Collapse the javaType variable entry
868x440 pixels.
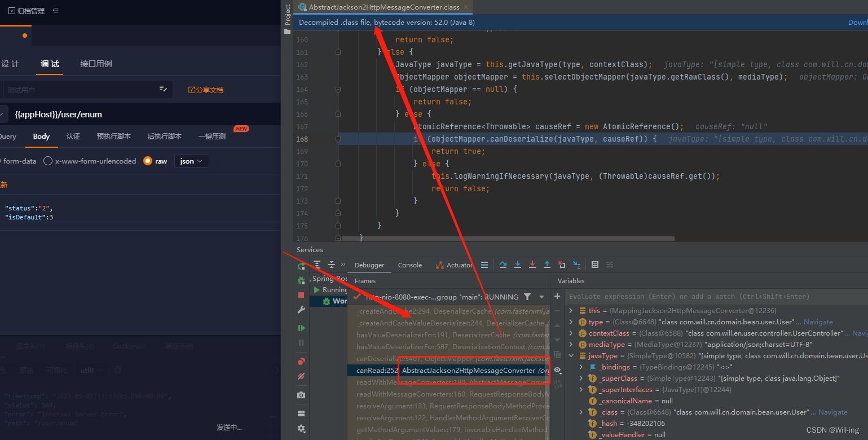tap(571, 355)
